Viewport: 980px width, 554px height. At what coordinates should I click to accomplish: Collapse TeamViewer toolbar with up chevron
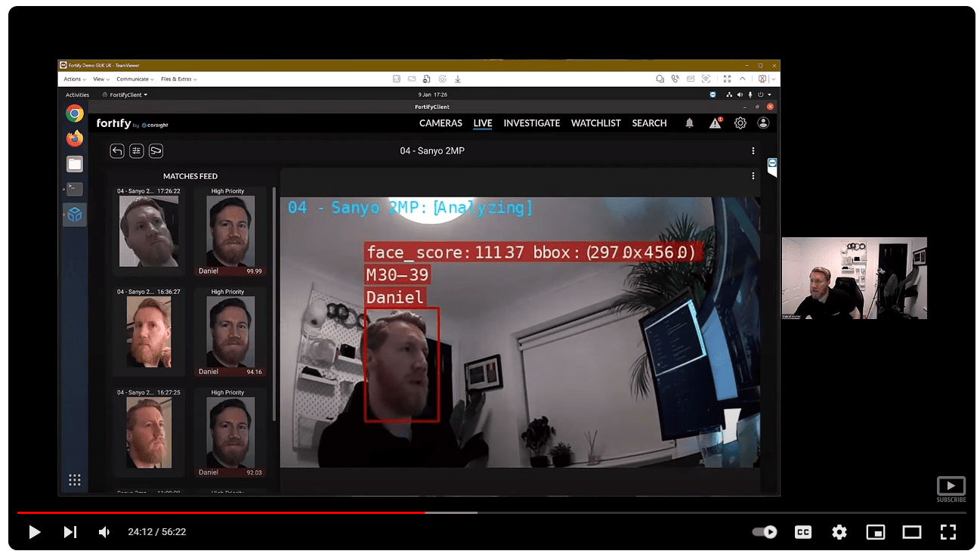(x=743, y=79)
